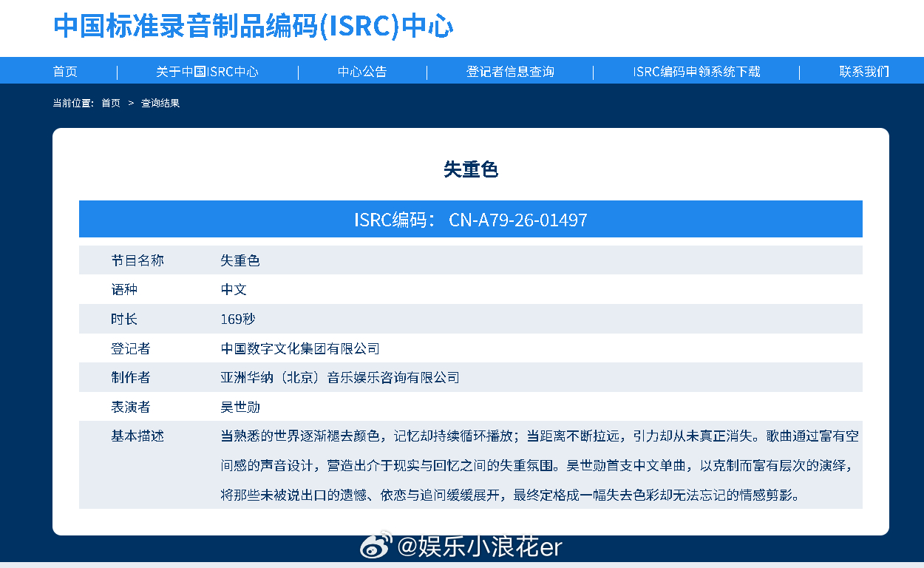Click 中国数字文化集团有限公司 registrant value
Image resolution: width=924 pixels, height=568 pixels.
(x=300, y=348)
